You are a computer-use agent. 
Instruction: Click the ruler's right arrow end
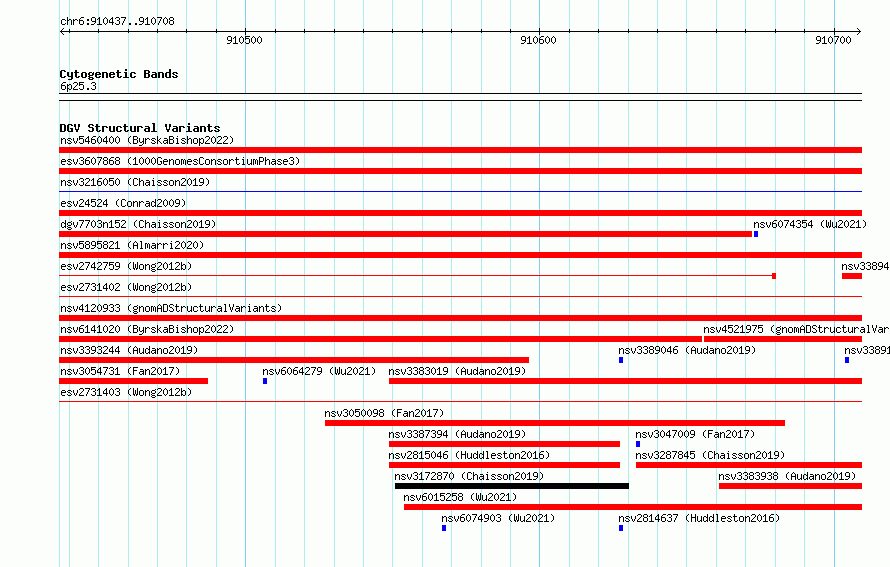pyautogui.click(x=859, y=31)
